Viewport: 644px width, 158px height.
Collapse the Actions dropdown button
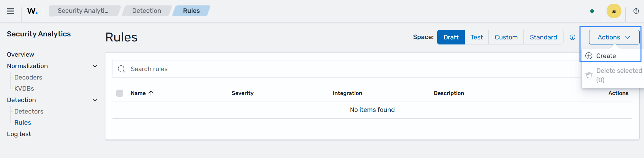click(614, 37)
